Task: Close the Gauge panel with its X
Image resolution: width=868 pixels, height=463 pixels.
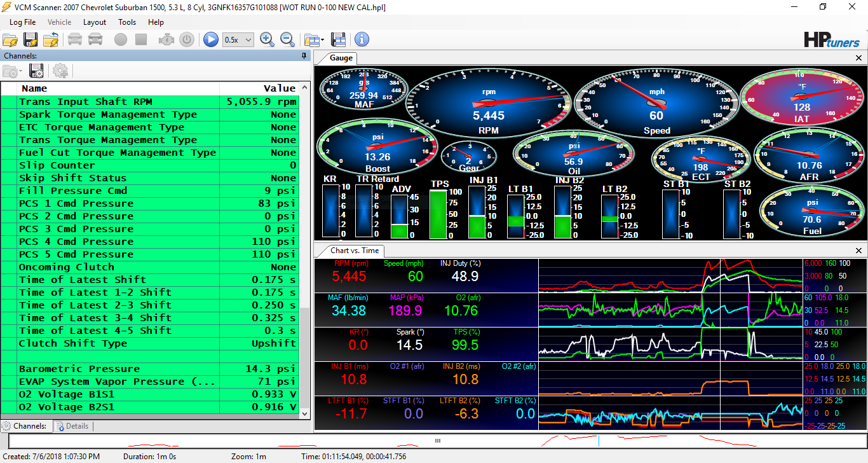Action: click(859, 58)
